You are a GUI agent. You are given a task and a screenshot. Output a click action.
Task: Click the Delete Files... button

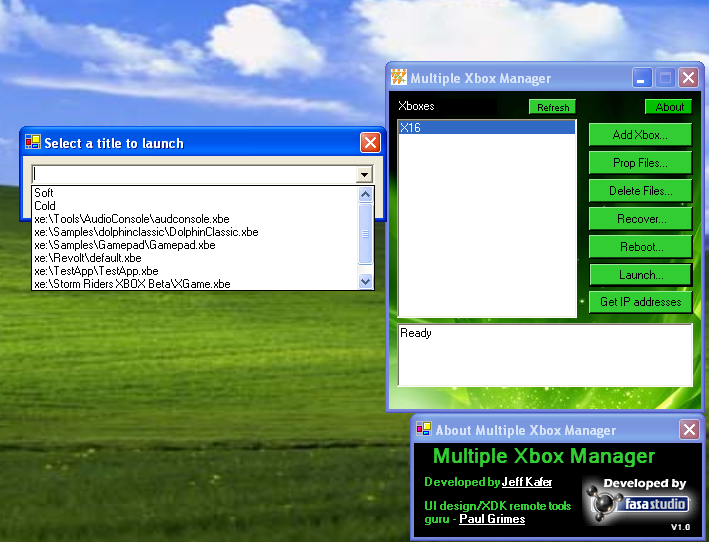pyautogui.click(x=640, y=191)
